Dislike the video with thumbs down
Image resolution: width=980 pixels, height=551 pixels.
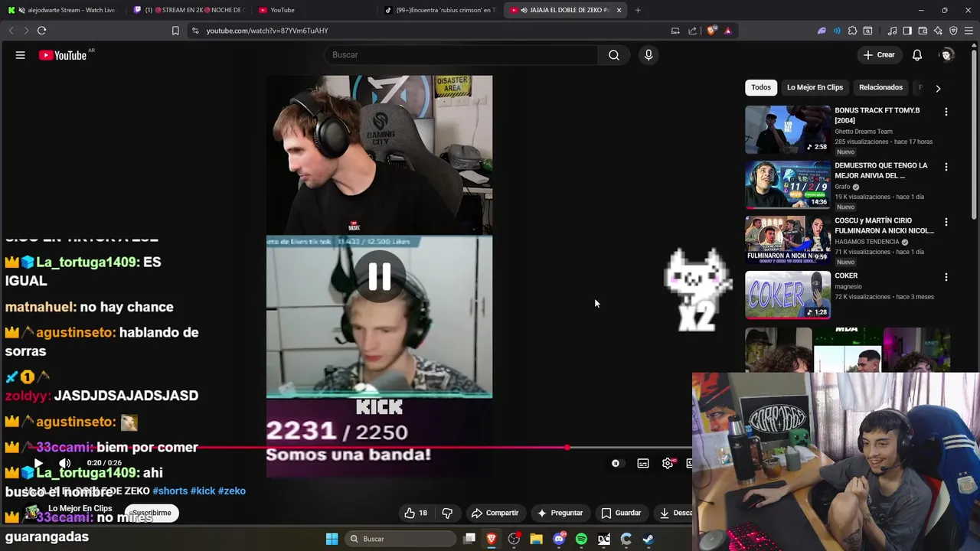coord(447,513)
